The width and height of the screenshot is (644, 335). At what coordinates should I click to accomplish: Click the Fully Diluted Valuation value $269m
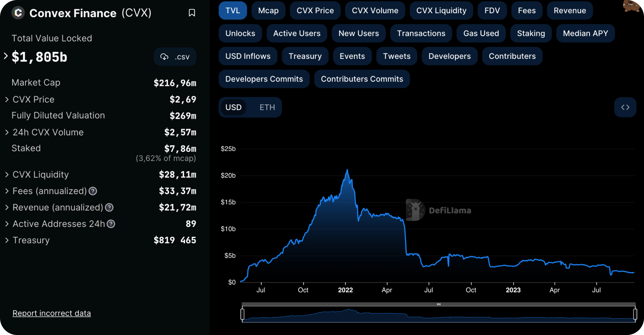point(183,116)
